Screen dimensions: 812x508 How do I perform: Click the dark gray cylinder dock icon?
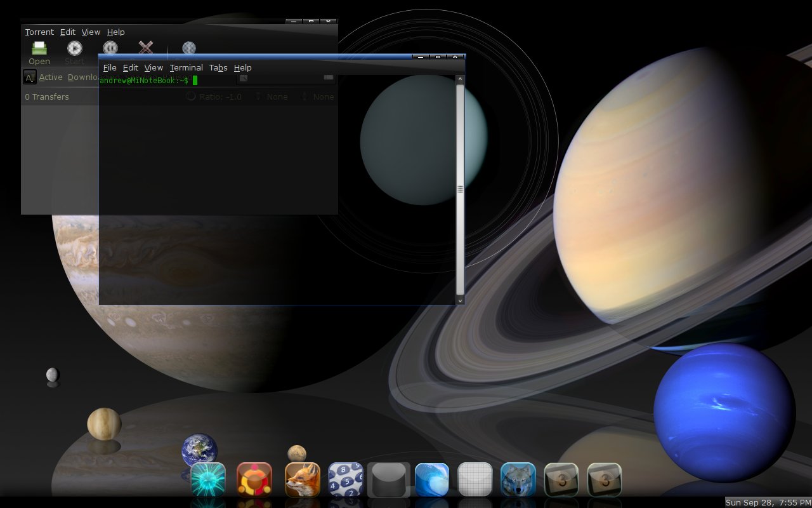click(389, 479)
